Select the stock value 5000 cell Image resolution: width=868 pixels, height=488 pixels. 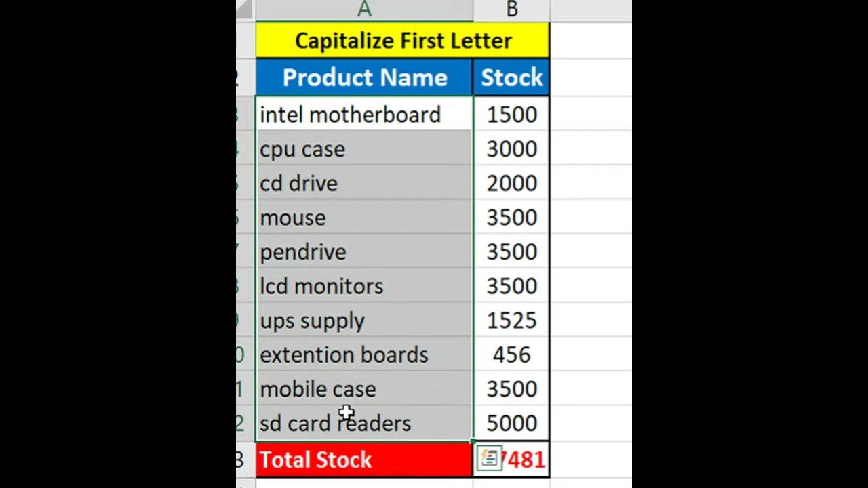pos(511,424)
